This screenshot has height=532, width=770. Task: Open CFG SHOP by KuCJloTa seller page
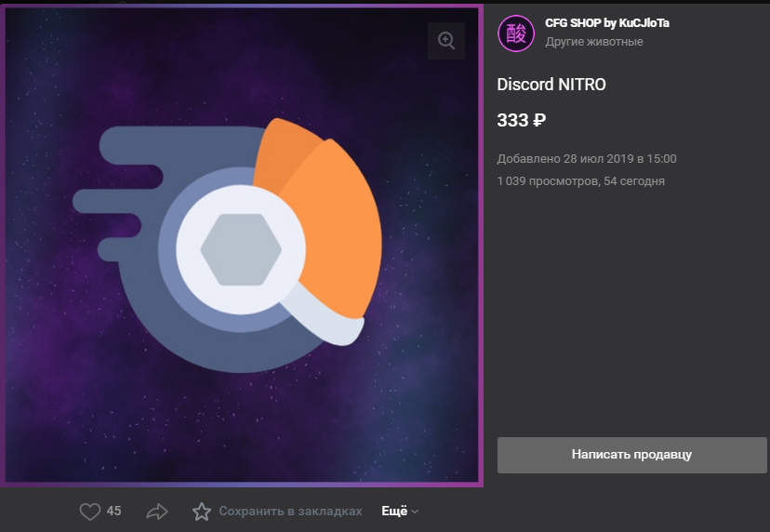[607, 23]
